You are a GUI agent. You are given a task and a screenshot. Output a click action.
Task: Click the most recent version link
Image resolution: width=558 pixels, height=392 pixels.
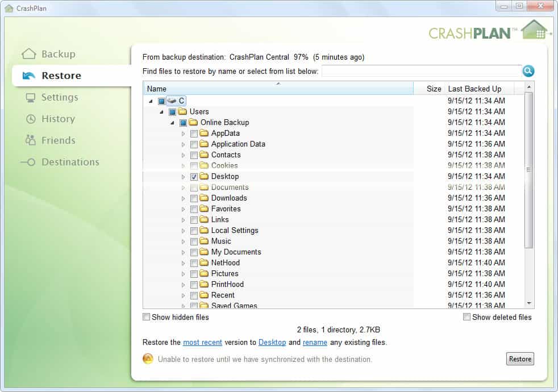pyautogui.click(x=202, y=342)
